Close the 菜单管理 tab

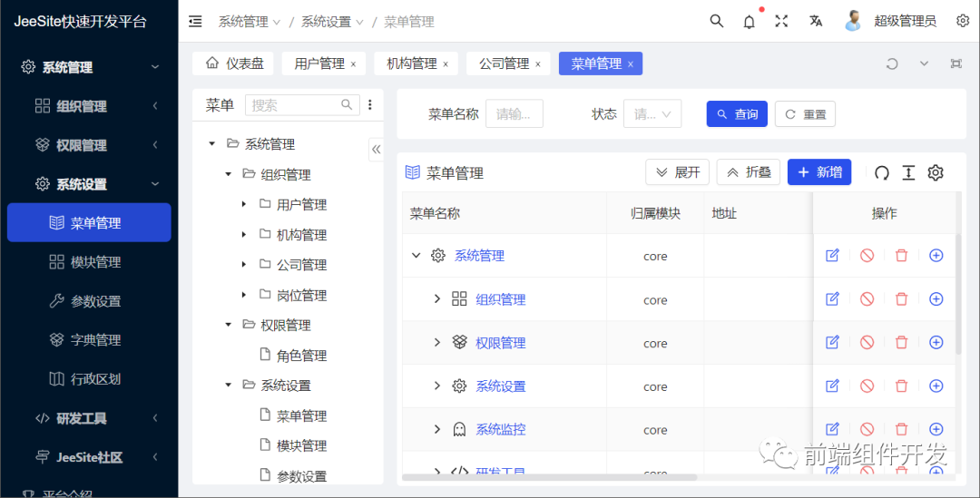pos(631,64)
